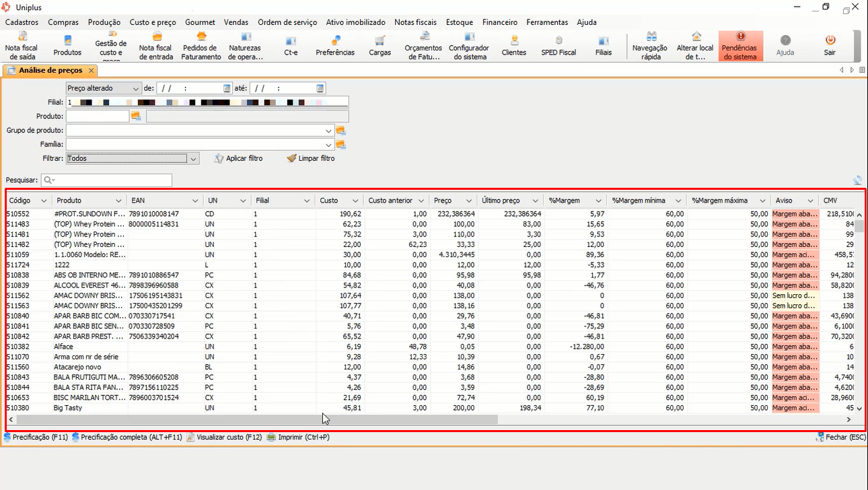The image size is (868, 490).
Task: Open Configurador do sistema icon
Action: click(x=468, y=46)
